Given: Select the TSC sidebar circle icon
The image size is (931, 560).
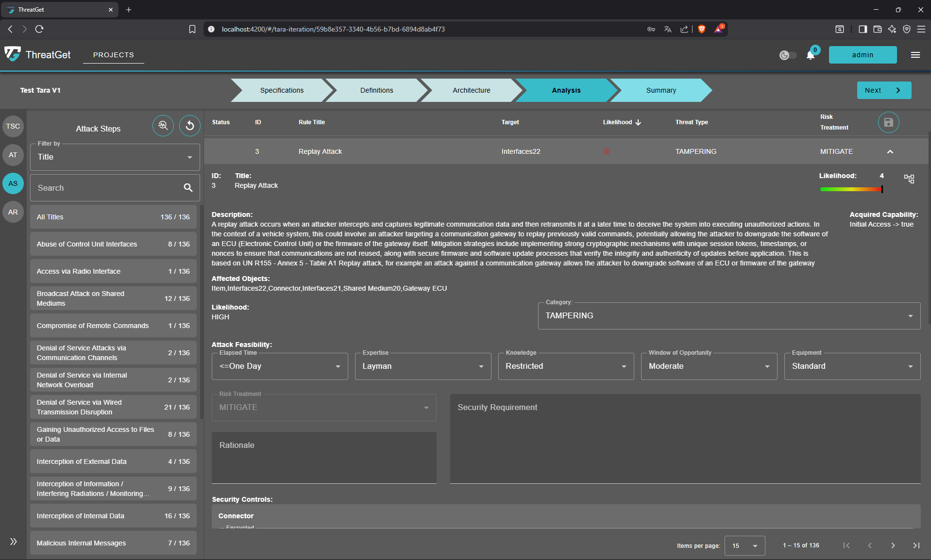Looking at the screenshot, I should [x=13, y=126].
